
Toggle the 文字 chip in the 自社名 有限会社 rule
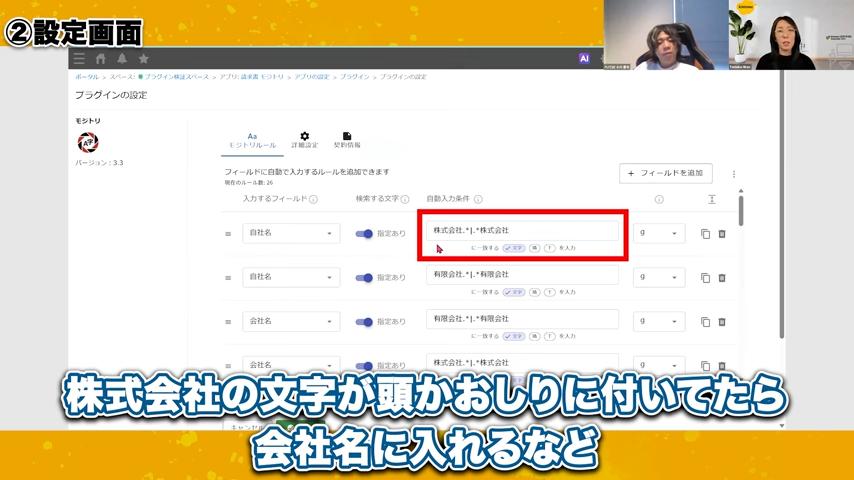[514, 292]
